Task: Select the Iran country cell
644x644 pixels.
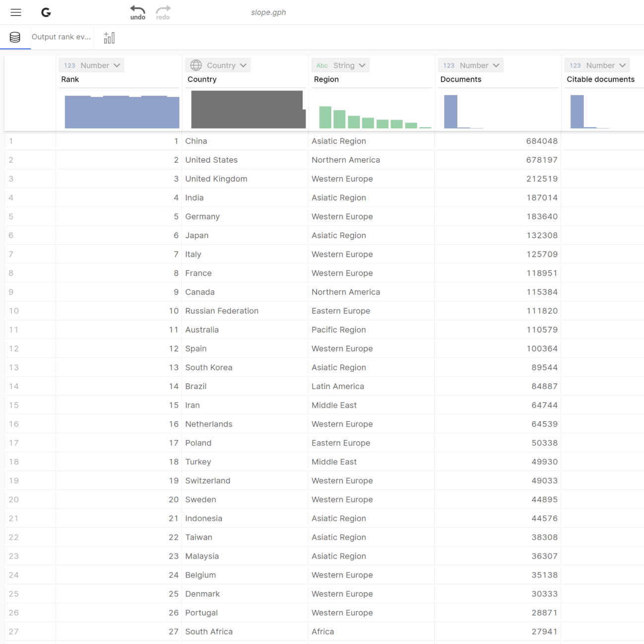Action: click(245, 405)
